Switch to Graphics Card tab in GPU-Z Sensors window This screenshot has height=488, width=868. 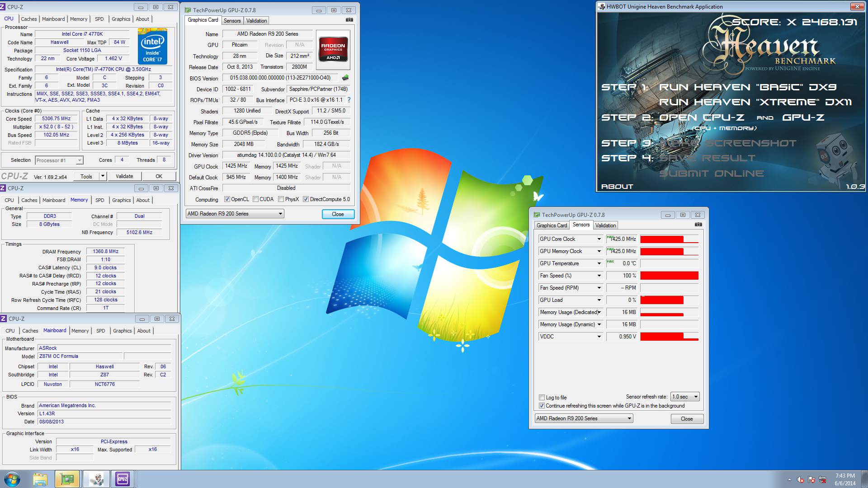click(x=552, y=225)
